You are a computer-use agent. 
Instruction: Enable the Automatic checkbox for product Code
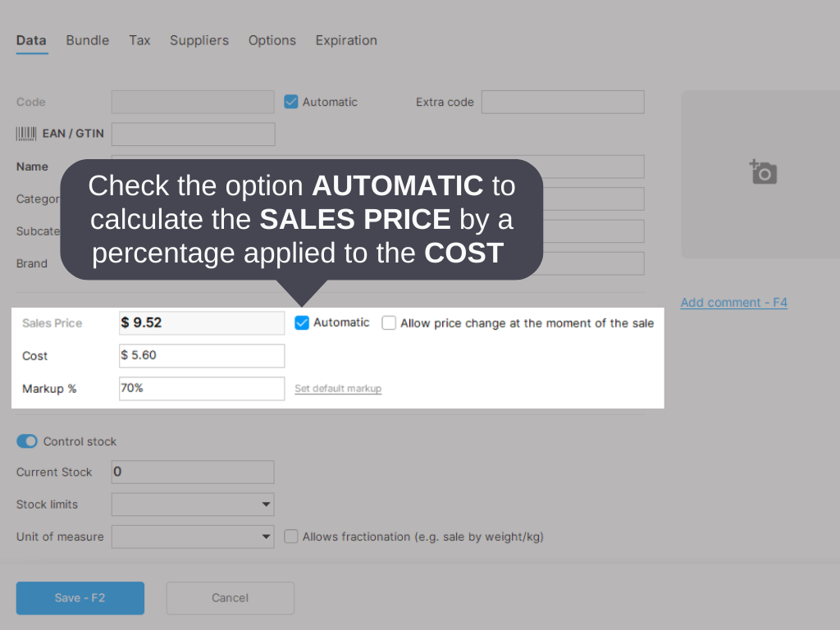290,101
